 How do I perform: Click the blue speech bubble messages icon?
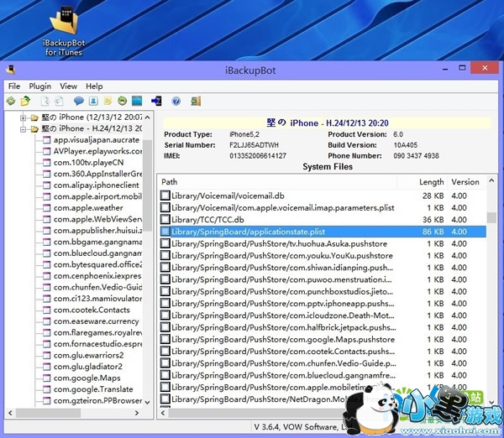click(79, 101)
